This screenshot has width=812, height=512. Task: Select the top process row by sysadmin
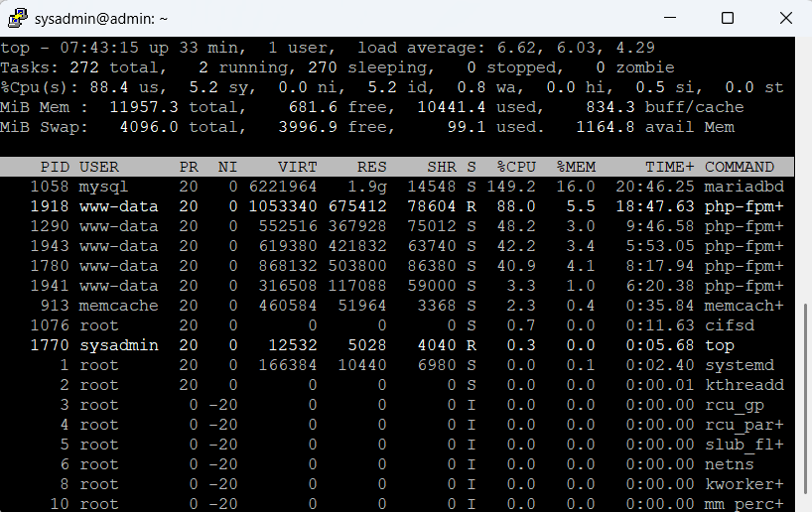(397, 345)
